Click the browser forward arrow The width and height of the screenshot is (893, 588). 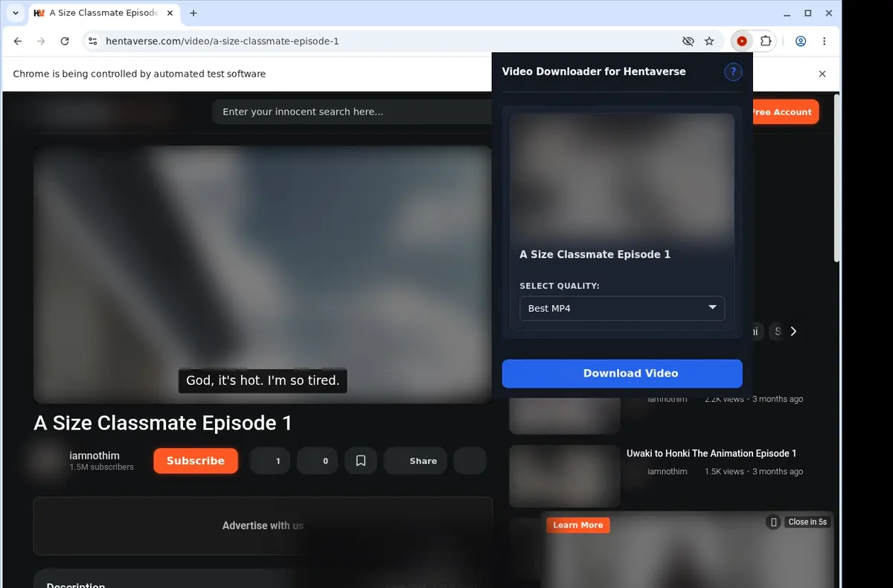(41, 42)
